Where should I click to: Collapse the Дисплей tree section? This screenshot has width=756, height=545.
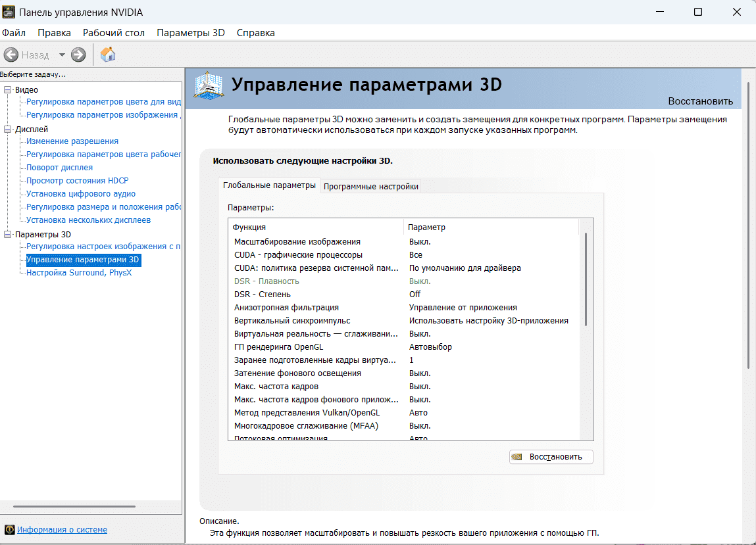(8, 130)
